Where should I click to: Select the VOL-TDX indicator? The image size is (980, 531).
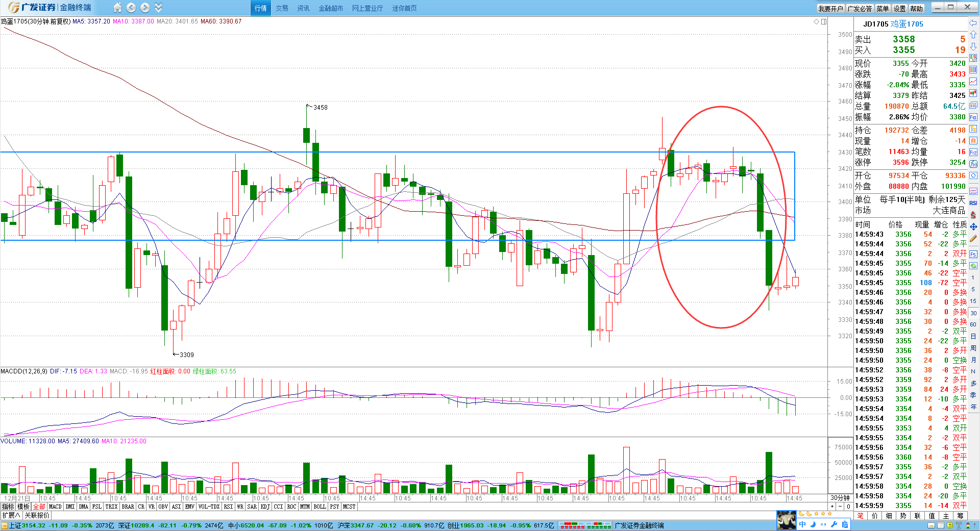[x=209, y=507]
